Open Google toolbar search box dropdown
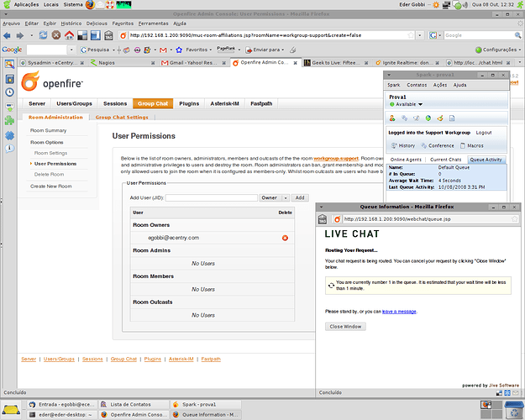The width and height of the screenshot is (525, 420). click(x=71, y=50)
